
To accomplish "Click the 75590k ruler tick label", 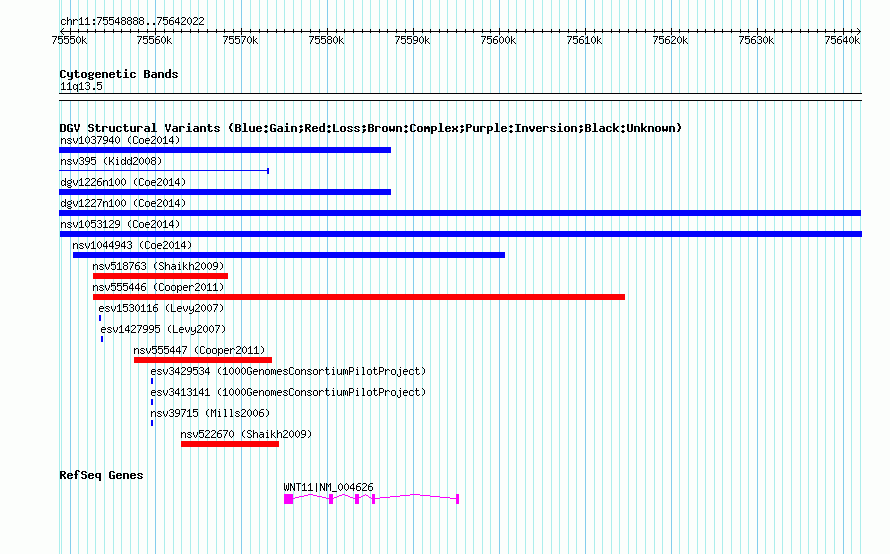I will pos(412,40).
